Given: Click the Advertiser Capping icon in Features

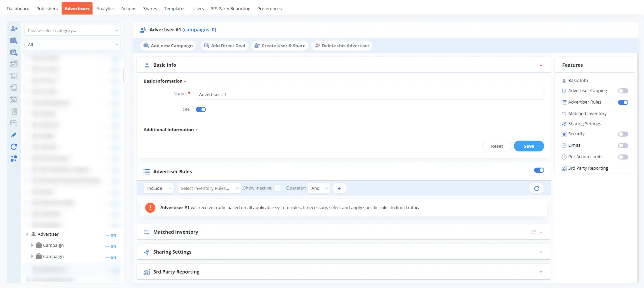Looking at the screenshot, I should point(564,91).
